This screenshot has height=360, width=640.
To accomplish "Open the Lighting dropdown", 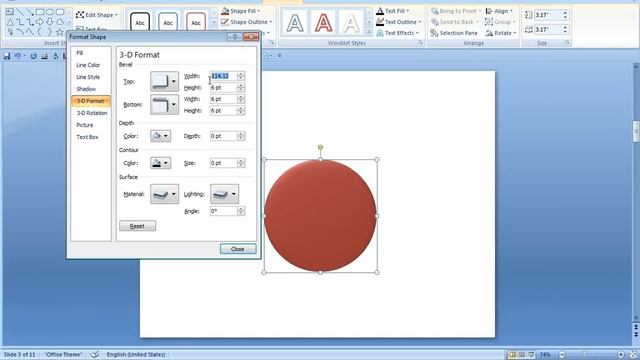I will (x=224, y=194).
